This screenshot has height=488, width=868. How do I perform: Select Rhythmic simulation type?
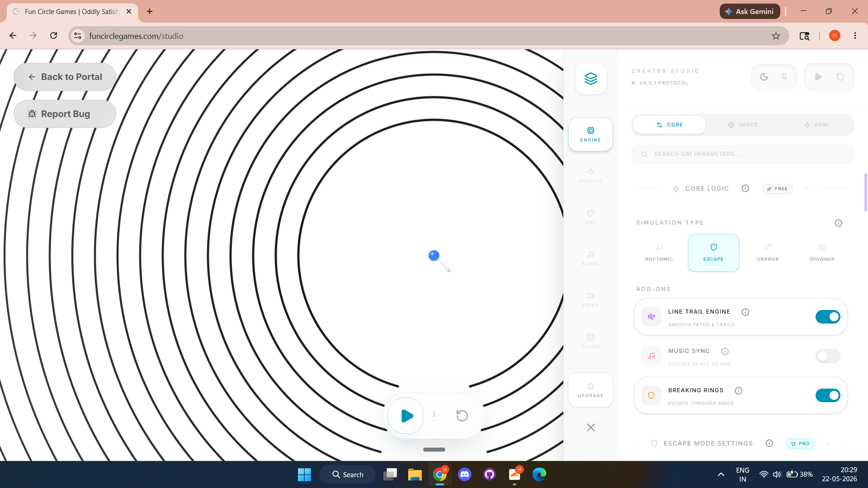click(x=659, y=253)
